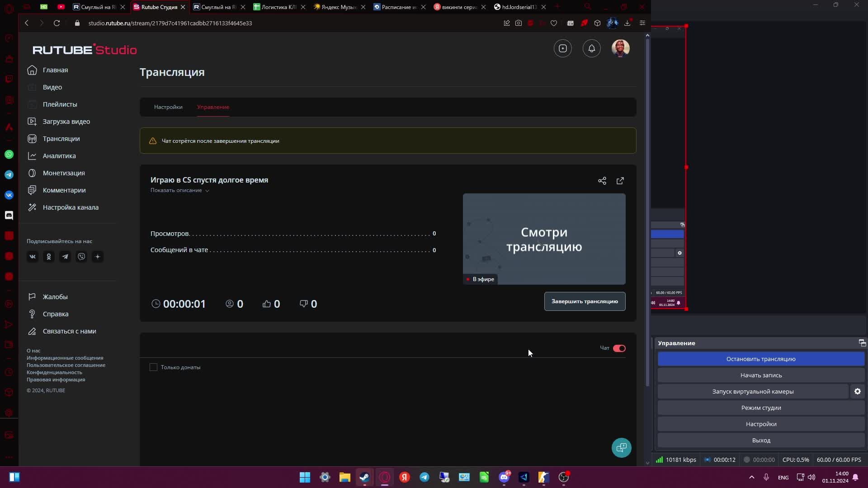Open the Viber social link icon
The width and height of the screenshot is (868, 488).
tap(81, 257)
